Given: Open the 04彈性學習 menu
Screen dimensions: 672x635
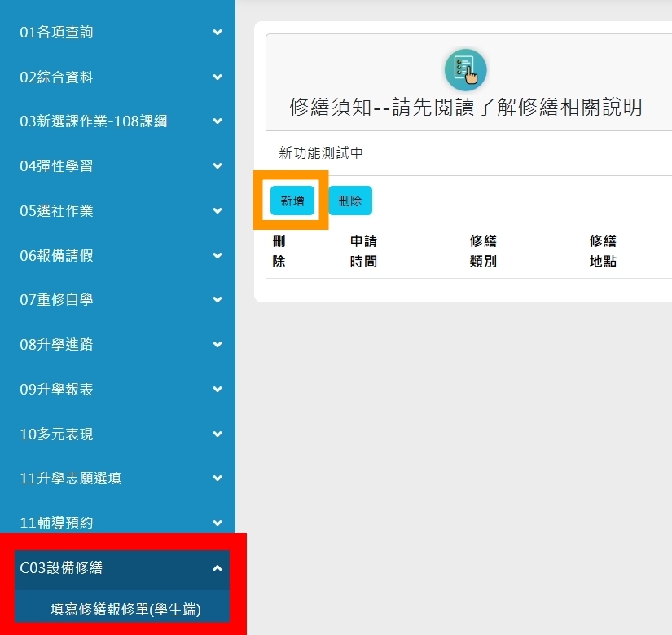Looking at the screenshot, I should click(x=117, y=166).
